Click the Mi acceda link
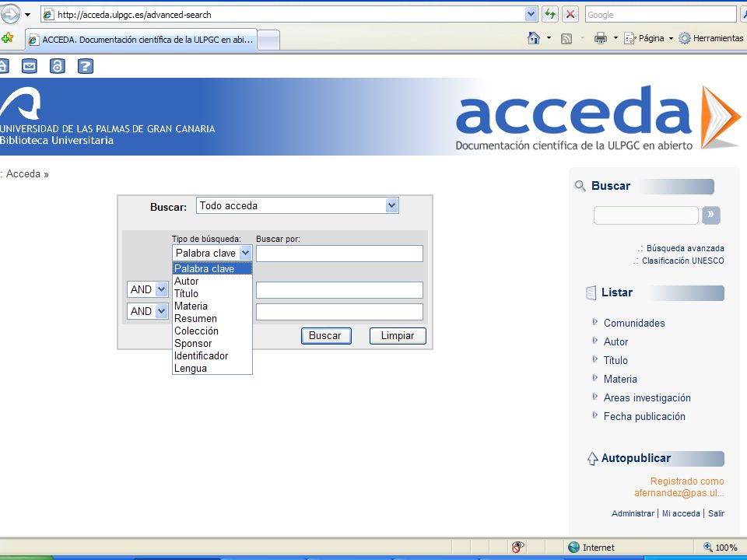Screen dimensions: 747x560 coord(681,513)
